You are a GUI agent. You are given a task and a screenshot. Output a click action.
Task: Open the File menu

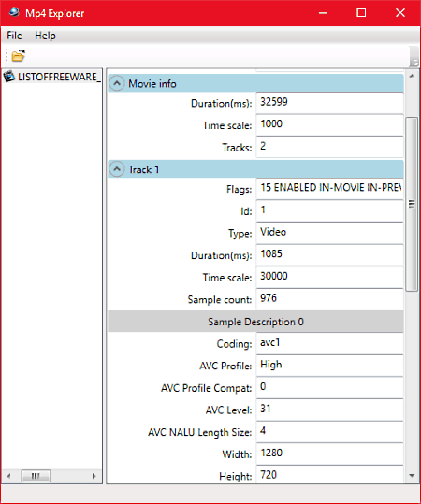pos(14,36)
